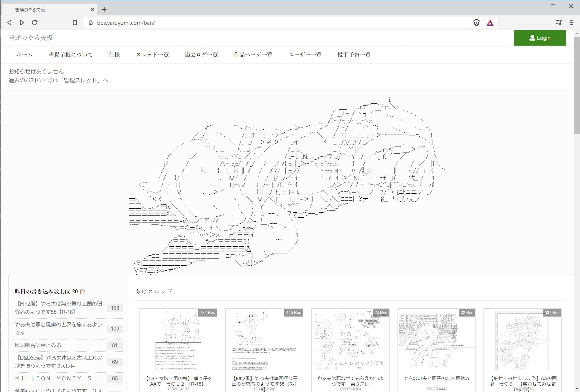
Task: Open a new browser tab
Action: point(104,9)
